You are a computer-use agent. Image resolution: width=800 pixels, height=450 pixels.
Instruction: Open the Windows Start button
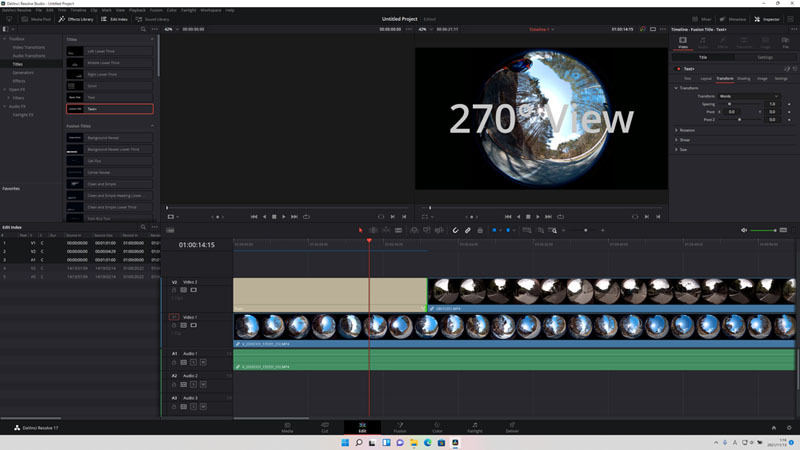point(345,442)
